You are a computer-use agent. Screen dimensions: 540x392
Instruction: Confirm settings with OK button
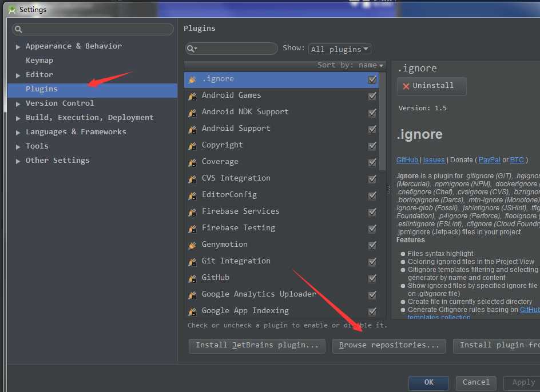pyautogui.click(x=428, y=383)
